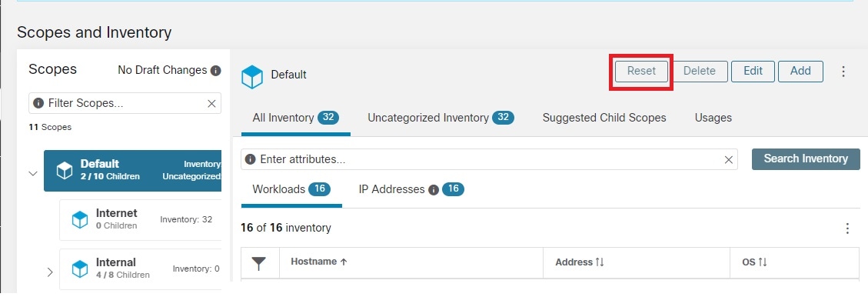Image resolution: width=868 pixels, height=297 pixels.
Task: Click the Internet scope cube icon
Action: [x=80, y=219]
